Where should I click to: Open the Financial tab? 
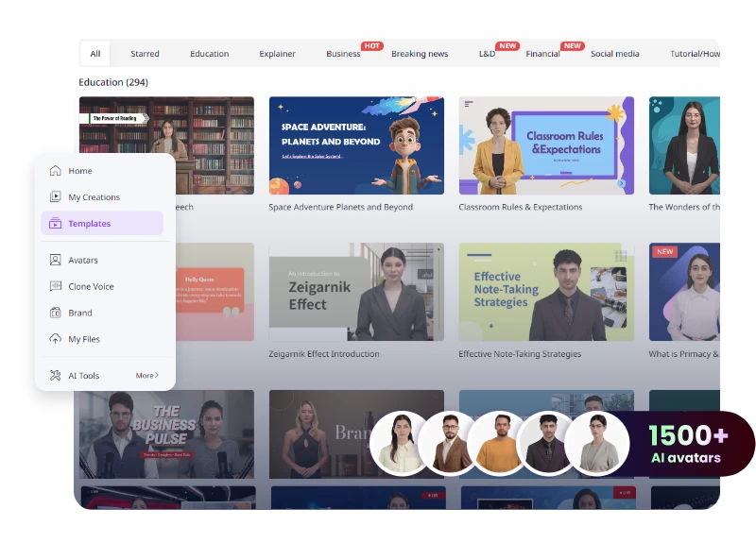click(x=542, y=54)
